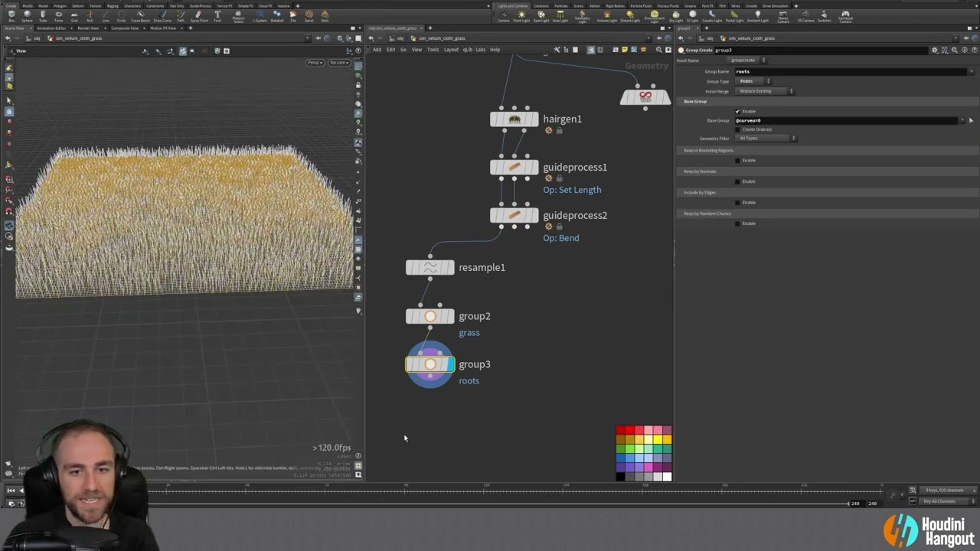The width and height of the screenshot is (980, 551).
Task: Select the L-System shelf tool
Action: click(260, 15)
